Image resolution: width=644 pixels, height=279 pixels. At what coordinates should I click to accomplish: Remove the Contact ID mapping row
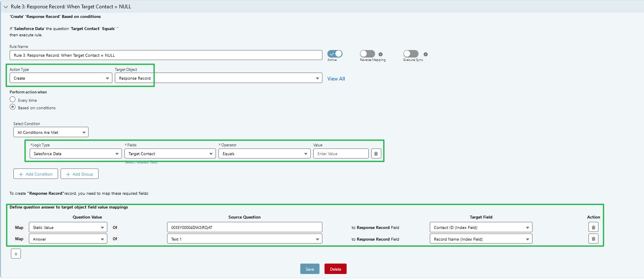click(x=593, y=227)
